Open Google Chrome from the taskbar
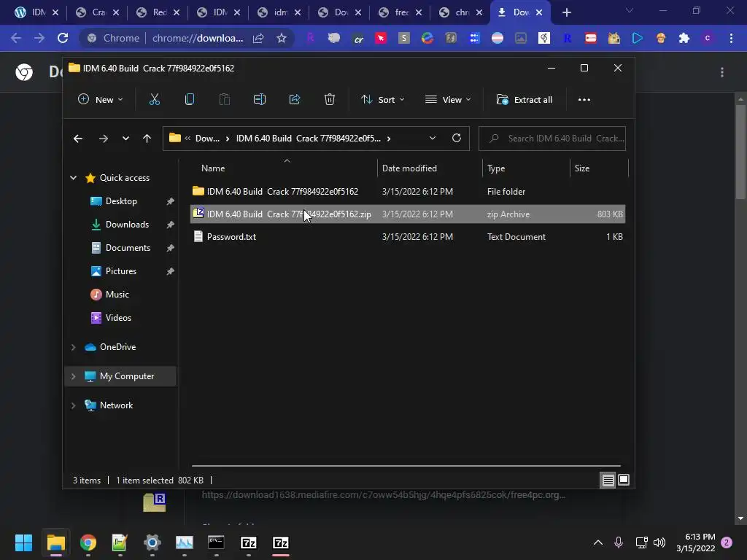This screenshot has height=560, width=747. [x=88, y=542]
